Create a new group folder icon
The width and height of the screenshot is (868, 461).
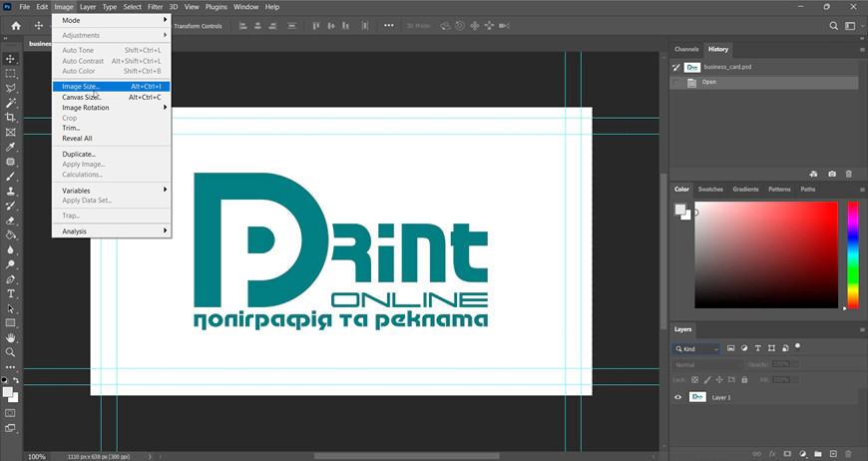[x=818, y=454]
